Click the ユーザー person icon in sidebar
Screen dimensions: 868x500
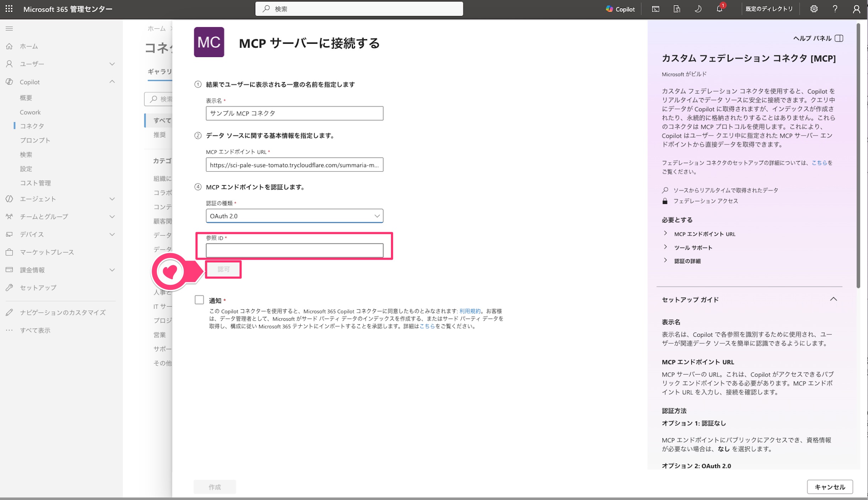(9, 64)
